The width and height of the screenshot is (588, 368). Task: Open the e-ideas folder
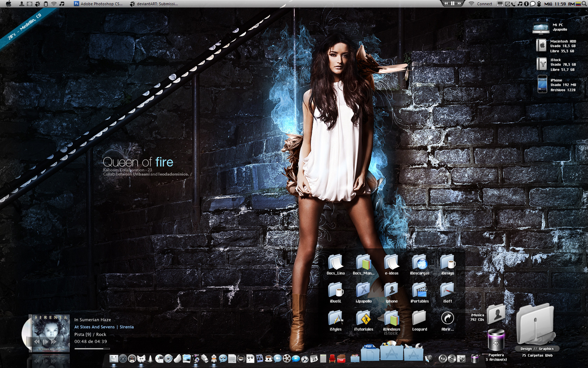point(391,262)
